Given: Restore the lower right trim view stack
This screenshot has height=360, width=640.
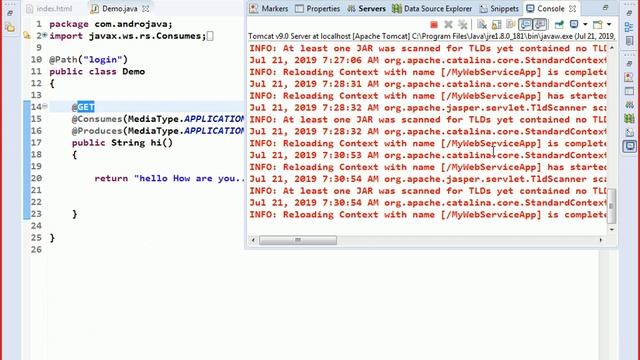Looking at the screenshot, I should 629,64.
